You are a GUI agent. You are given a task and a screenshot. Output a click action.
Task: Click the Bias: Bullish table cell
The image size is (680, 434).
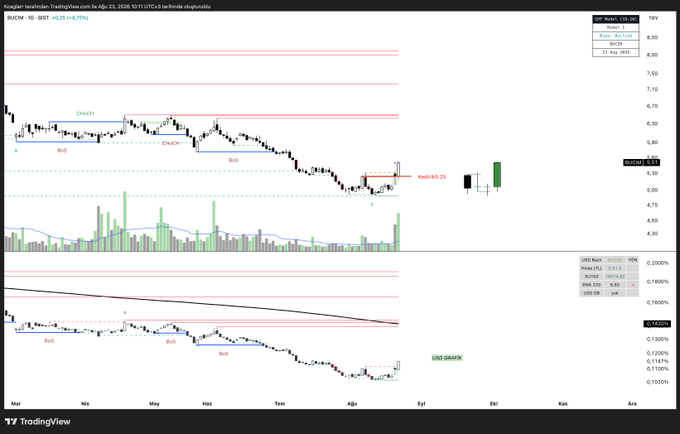pyautogui.click(x=615, y=36)
